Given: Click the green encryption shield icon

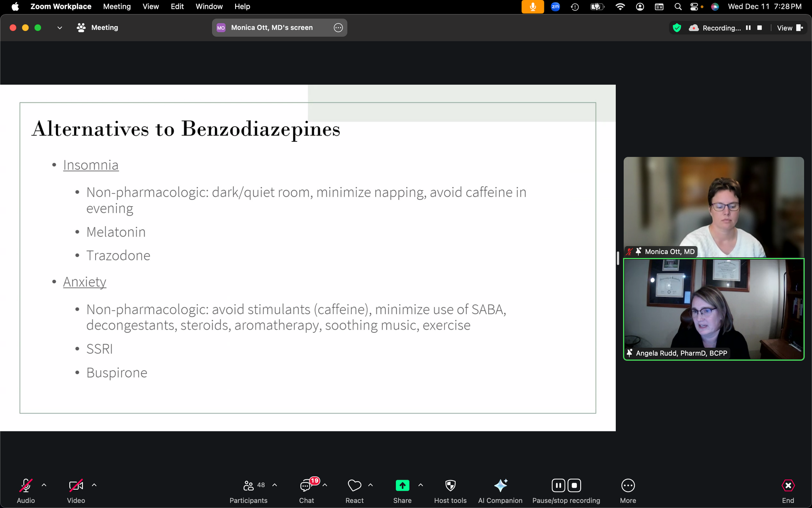Looking at the screenshot, I should [x=677, y=28].
